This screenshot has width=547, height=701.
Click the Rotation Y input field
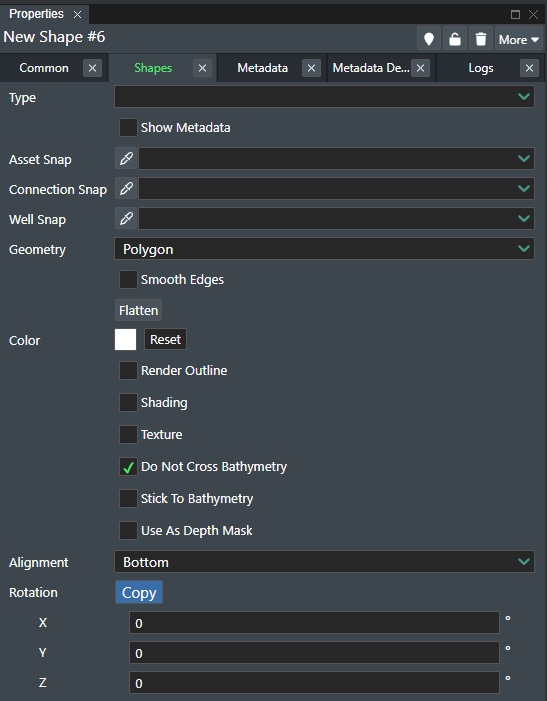tap(314, 653)
